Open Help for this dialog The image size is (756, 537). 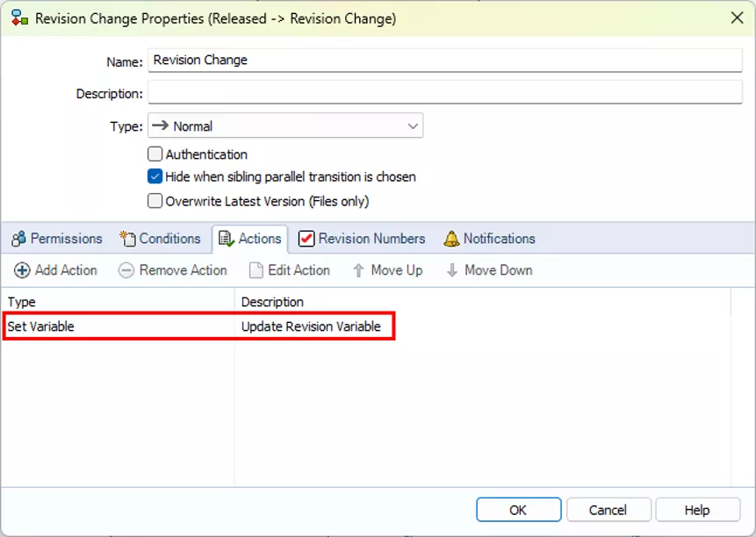698,510
